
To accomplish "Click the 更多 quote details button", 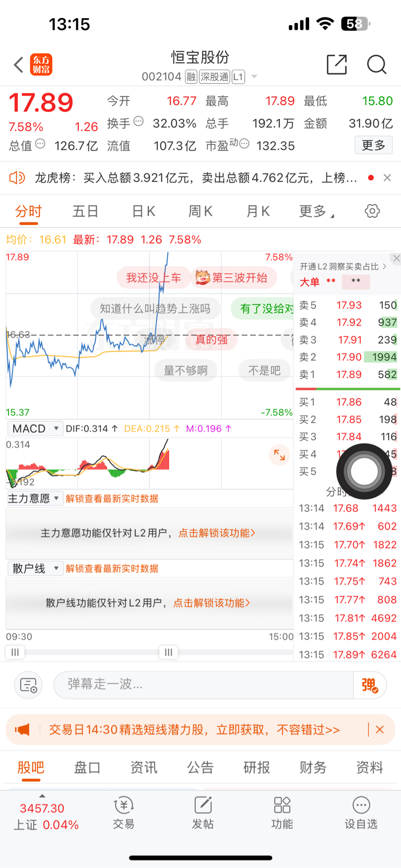I will 373,145.
